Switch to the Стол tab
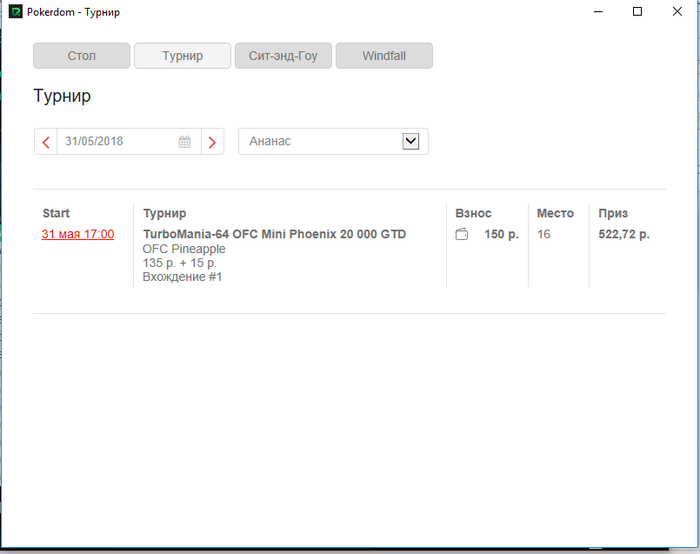 82,56
